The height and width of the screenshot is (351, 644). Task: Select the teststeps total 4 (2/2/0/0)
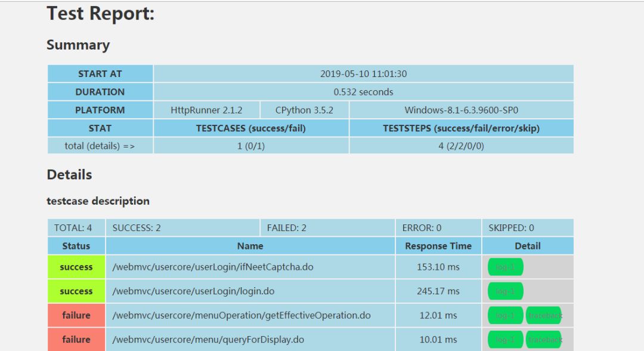pos(461,146)
